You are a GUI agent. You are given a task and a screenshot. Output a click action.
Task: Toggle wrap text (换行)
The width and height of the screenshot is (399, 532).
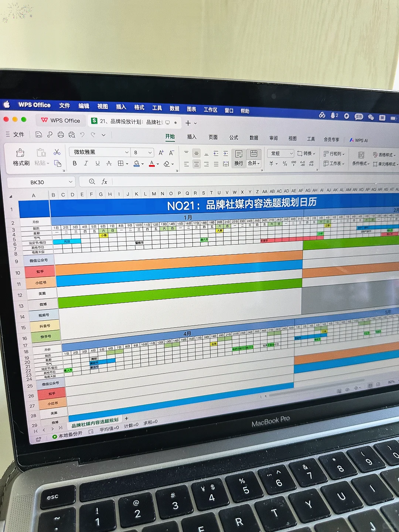pos(239,158)
